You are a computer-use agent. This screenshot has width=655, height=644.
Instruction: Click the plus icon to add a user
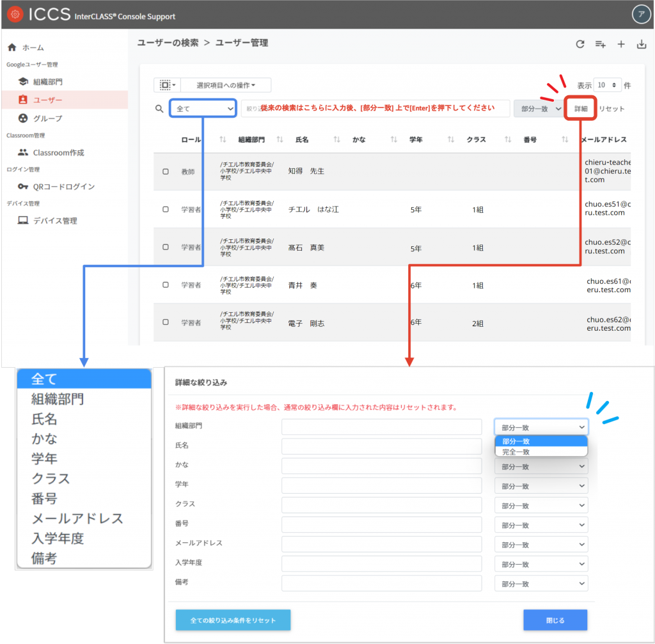(620, 44)
